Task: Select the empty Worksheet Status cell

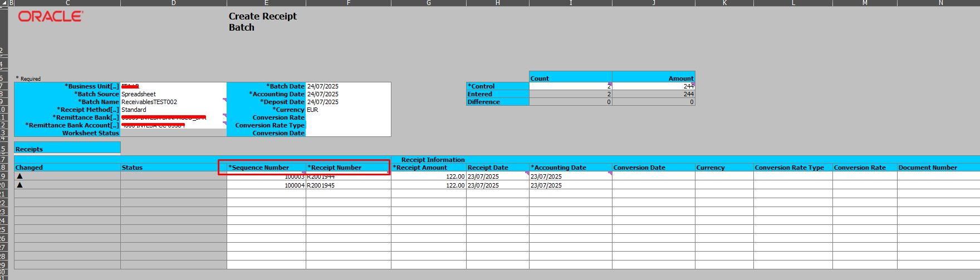Action: pos(174,133)
